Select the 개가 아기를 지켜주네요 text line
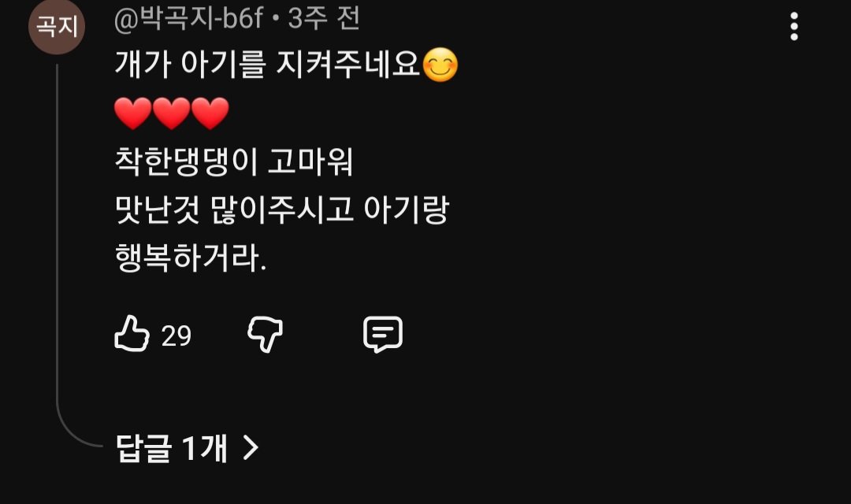The image size is (851, 504). coord(268,64)
